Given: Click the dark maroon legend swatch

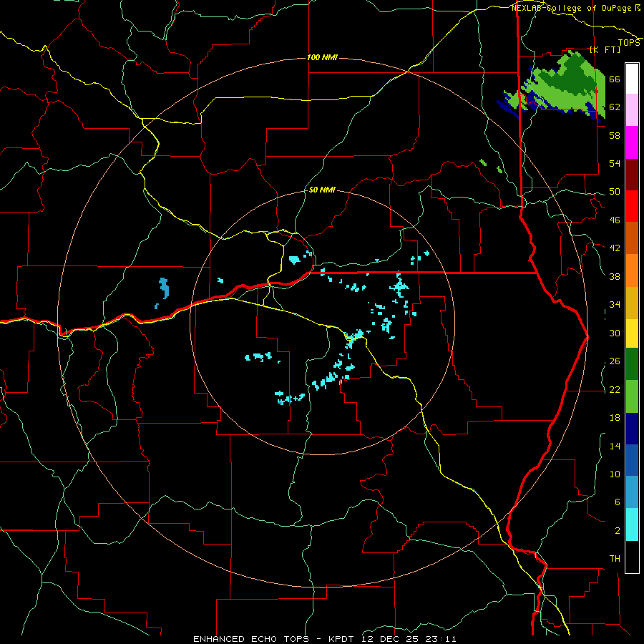Looking at the screenshot, I should point(632,175).
